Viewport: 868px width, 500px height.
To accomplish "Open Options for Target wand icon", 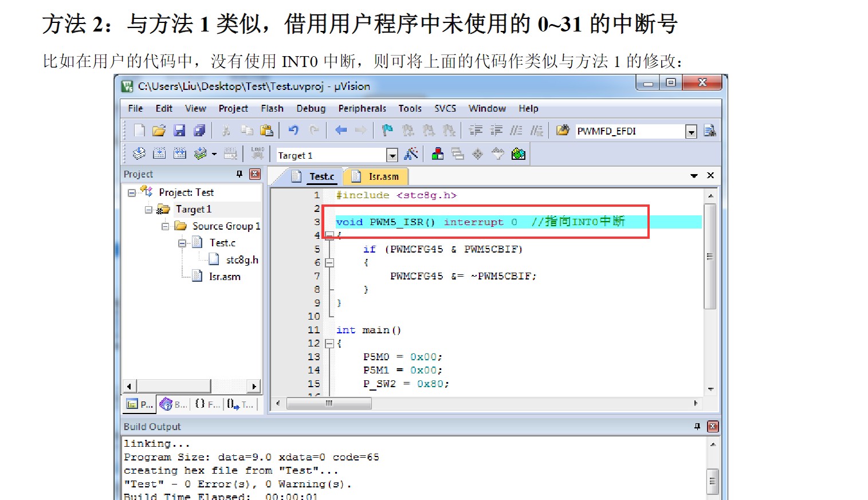I will click(411, 153).
